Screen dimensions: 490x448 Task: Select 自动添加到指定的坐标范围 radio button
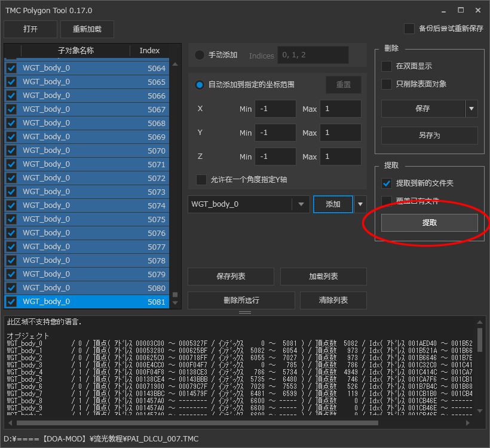point(200,85)
